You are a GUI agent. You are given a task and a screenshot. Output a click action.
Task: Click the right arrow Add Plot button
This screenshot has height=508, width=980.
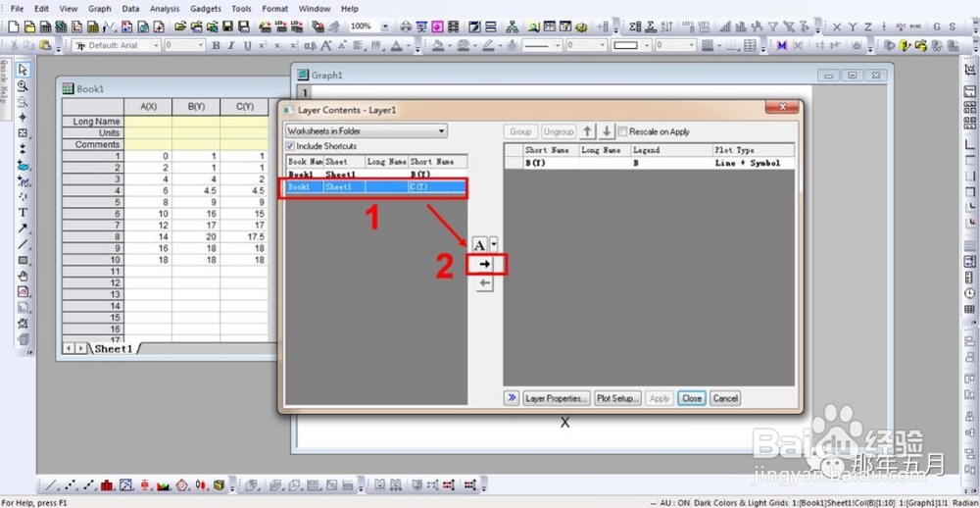click(x=484, y=265)
